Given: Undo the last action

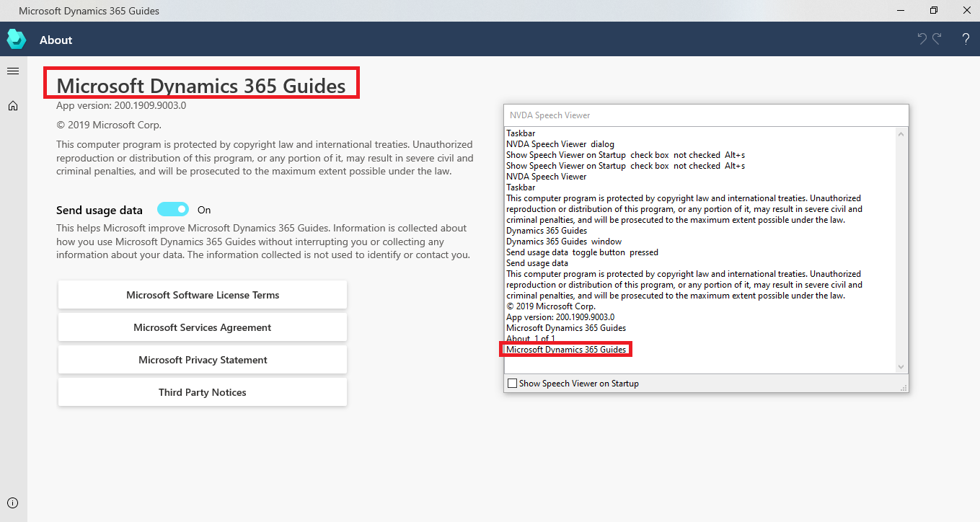Looking at the screenshot, I should pos(921,38).
